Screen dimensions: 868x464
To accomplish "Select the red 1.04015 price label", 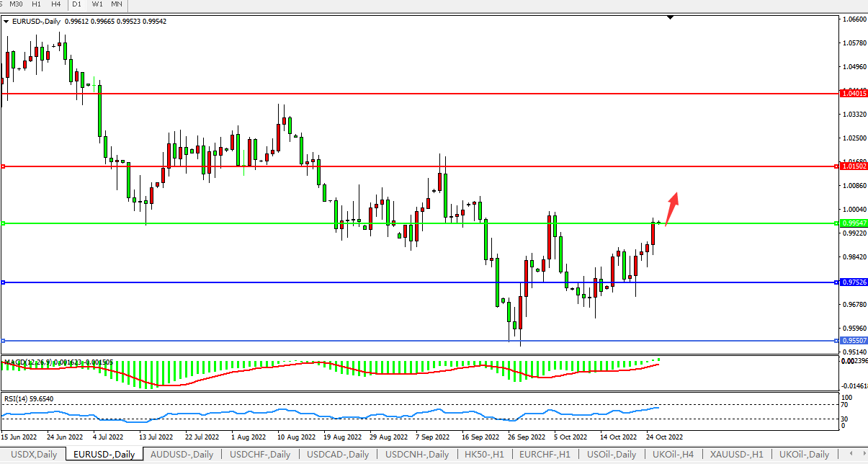I will pos(854,93).
